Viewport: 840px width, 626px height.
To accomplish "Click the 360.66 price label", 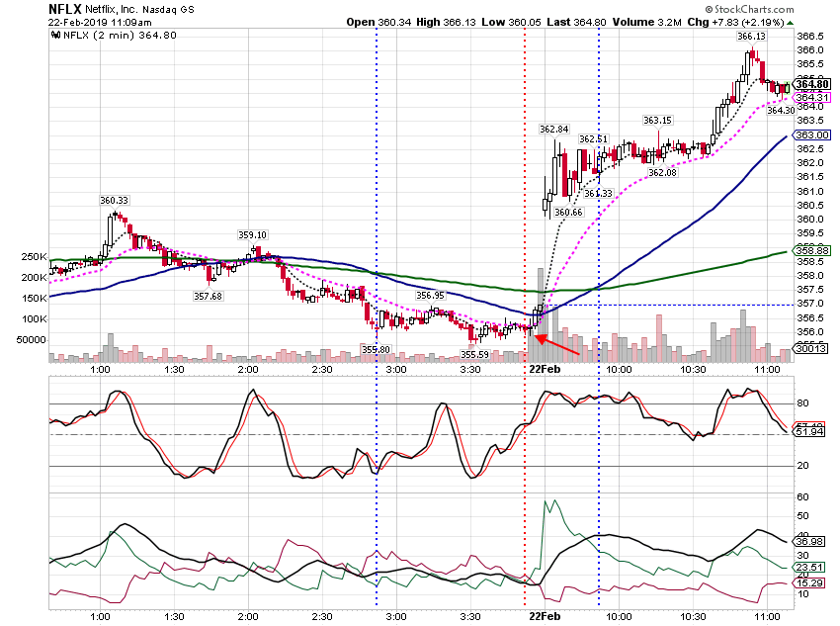I will click(x=568, y=213).
